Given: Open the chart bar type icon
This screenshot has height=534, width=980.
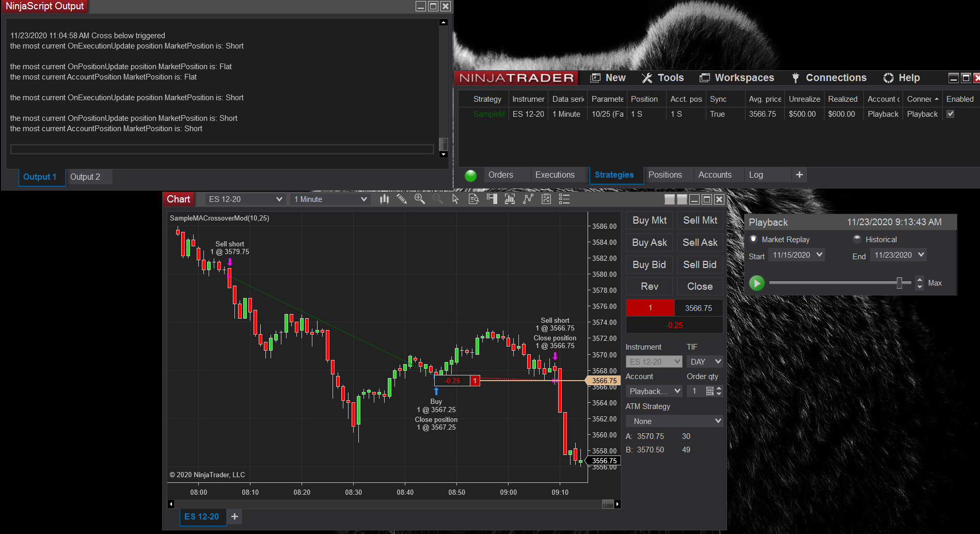Looking at the screenshot, I should point(384,199).
